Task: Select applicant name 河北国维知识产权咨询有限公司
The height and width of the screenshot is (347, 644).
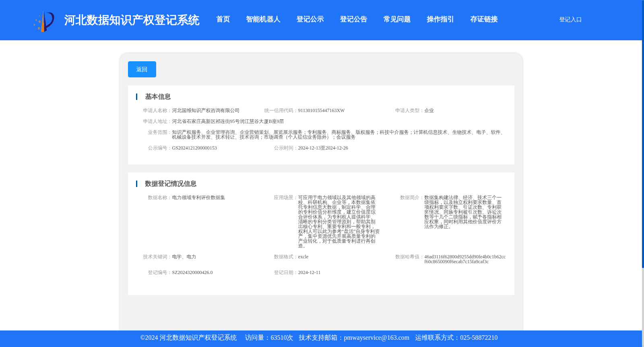Action: [206, 110]
